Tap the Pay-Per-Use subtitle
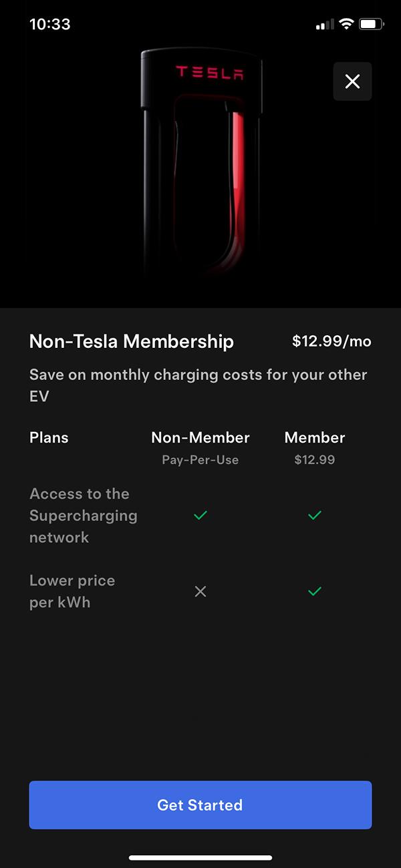The width and height of the screenshot is (401, 868). (200, 460)
